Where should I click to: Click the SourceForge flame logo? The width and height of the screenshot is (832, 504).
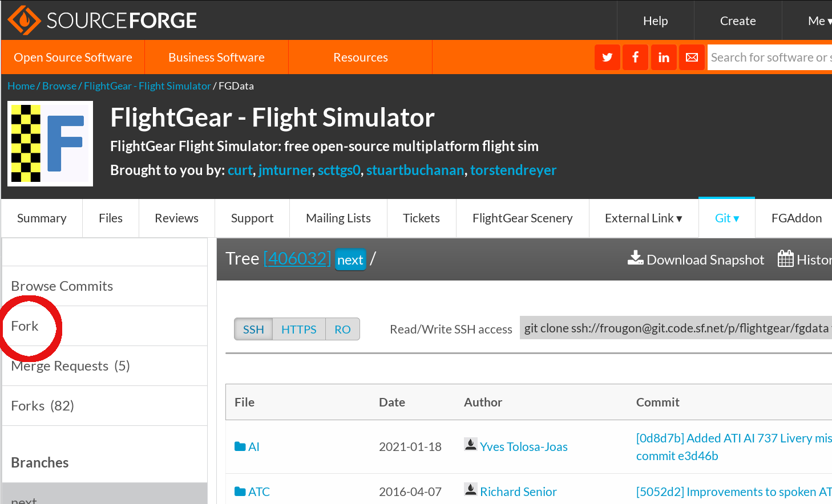pos(24,21)
